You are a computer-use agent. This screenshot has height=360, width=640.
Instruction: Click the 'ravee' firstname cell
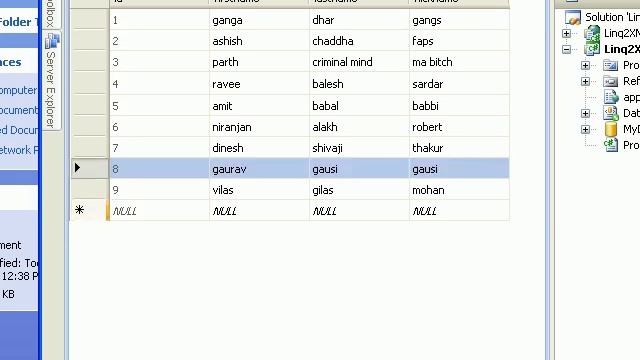[x=259, y=84]
